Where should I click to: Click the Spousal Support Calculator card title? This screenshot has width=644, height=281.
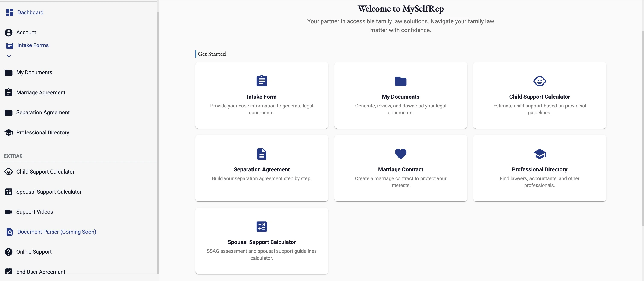(x=262, y=242)
